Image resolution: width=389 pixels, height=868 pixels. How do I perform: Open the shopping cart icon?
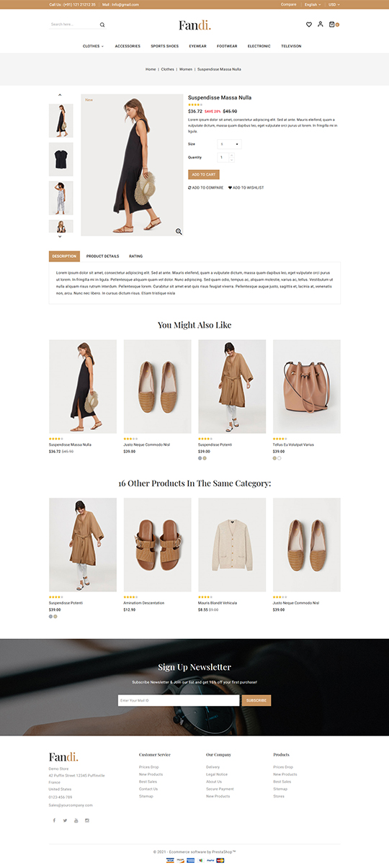(x=332, y=24)
